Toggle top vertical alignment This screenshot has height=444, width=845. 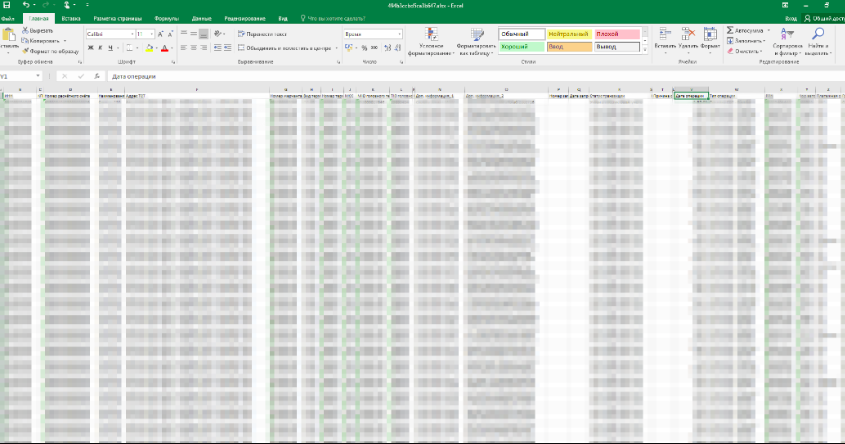pos(183,34)
